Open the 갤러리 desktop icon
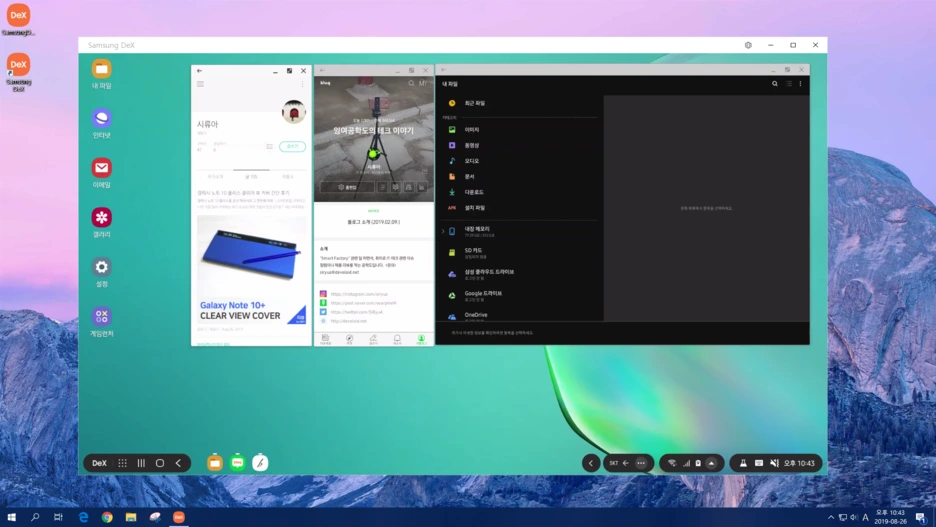Screen dimensions: 936x527 (101, 223)
